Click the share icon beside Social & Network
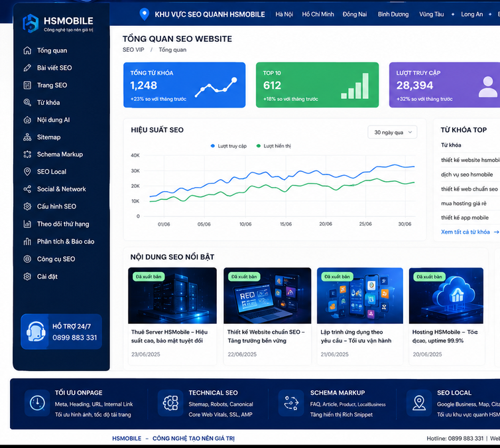Image resolution: width=500 pixels, height=448 pixels. point(27,189)
